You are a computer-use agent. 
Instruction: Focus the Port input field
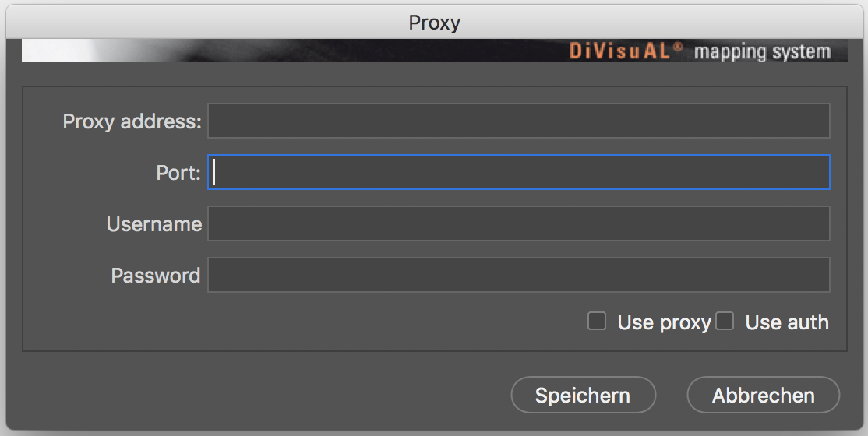[518, 173]
